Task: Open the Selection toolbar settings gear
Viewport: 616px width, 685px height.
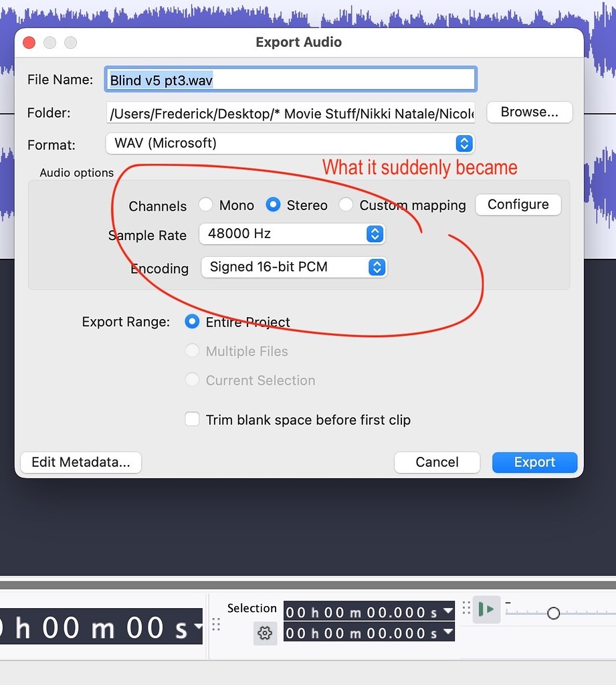Action: point(265,633)
